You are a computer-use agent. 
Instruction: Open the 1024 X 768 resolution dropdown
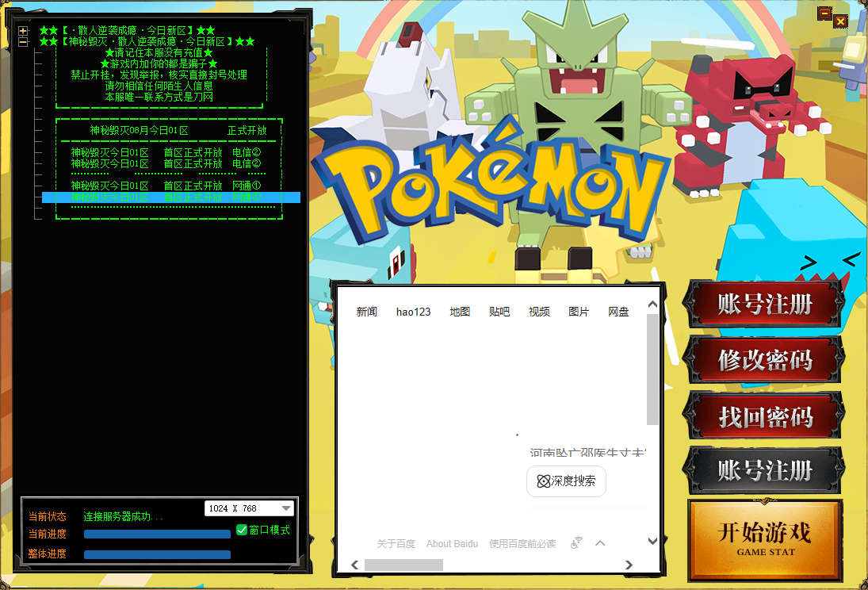tap(249, 508)
